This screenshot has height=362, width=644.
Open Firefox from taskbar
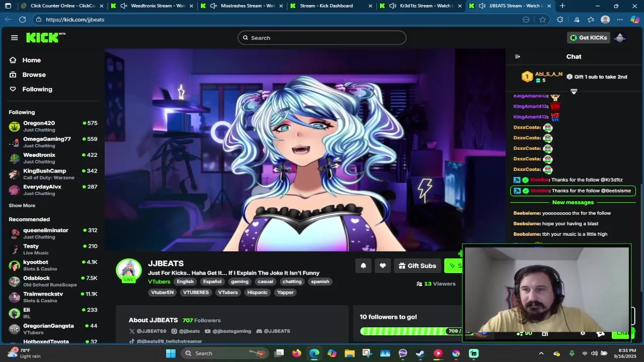(x=296, y=353)
